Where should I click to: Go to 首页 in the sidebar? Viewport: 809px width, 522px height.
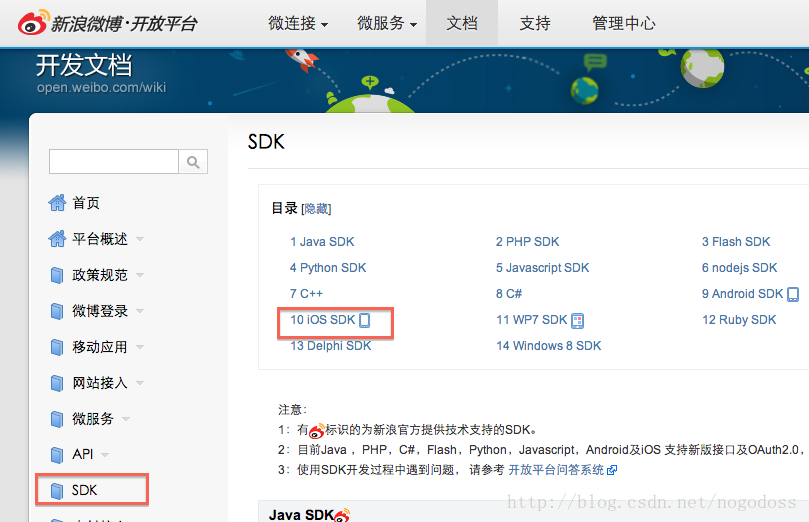pos(86,203)
